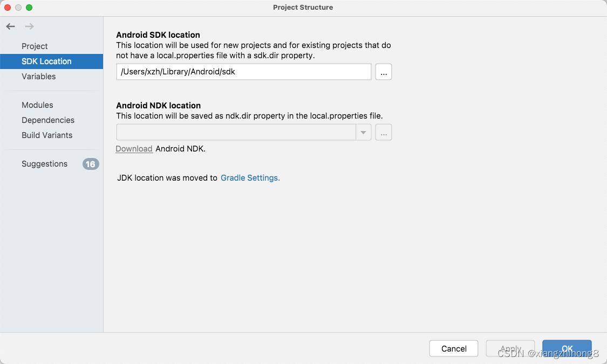Image resolution: width=607 pixels, height=364 pixels.
Task: Browse for the Android SDK location folder
Action: pyautogui.click(x=383, y=72)
